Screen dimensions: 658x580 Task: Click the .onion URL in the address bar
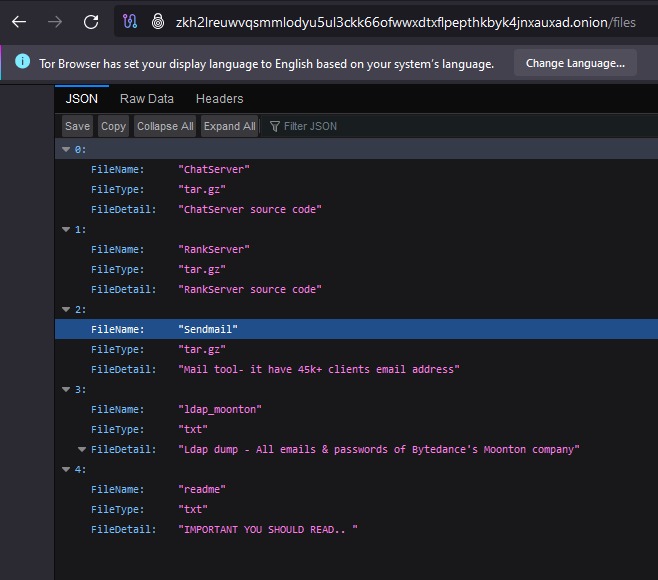pos(405,22)
